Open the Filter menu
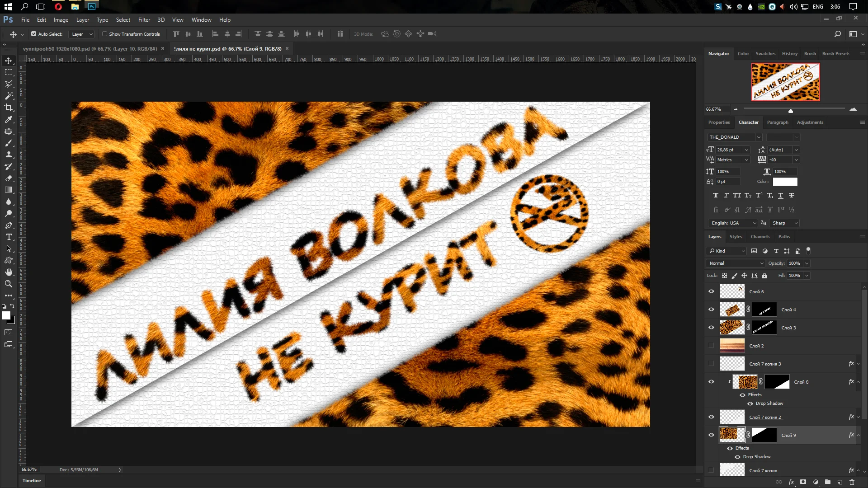 coord(144,20)
